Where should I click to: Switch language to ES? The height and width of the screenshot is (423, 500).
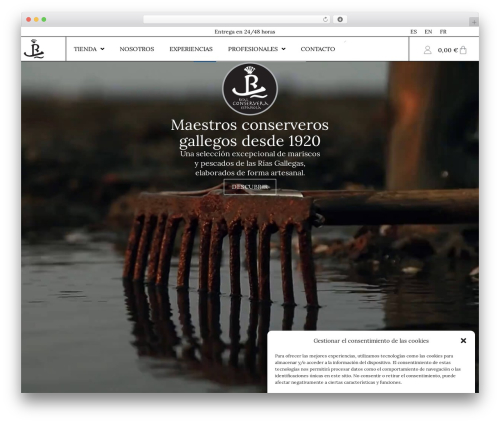click(x=414, y=32)
